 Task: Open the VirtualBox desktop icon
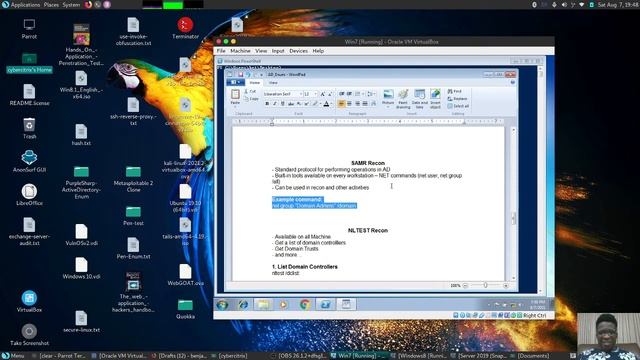pyautogui.click(x=29, y=302)
